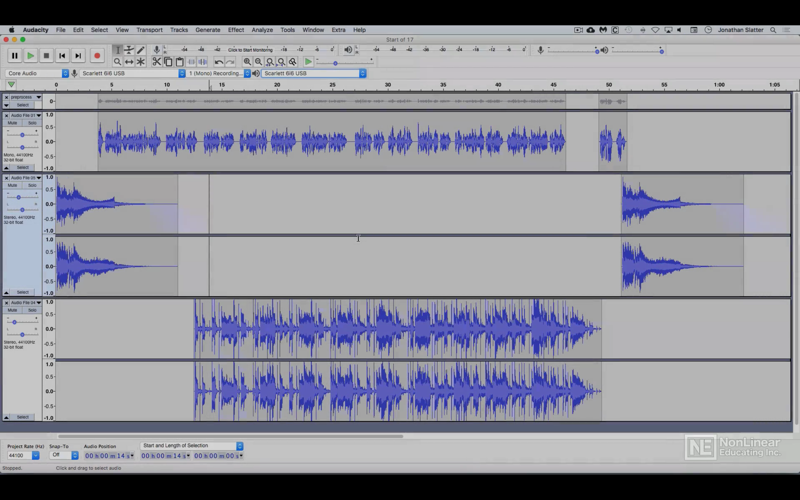Image resolution: width=800 pixels, height=500 pixels.
Task: Select the Draw pencil tool
Action: tap(141, 50)
